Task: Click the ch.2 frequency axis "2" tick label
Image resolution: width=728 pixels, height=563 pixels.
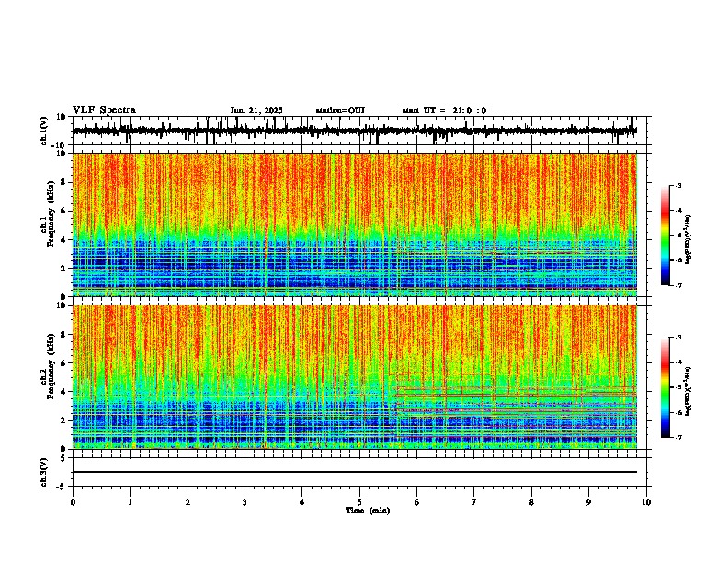Action: click(x=63, y=420)
